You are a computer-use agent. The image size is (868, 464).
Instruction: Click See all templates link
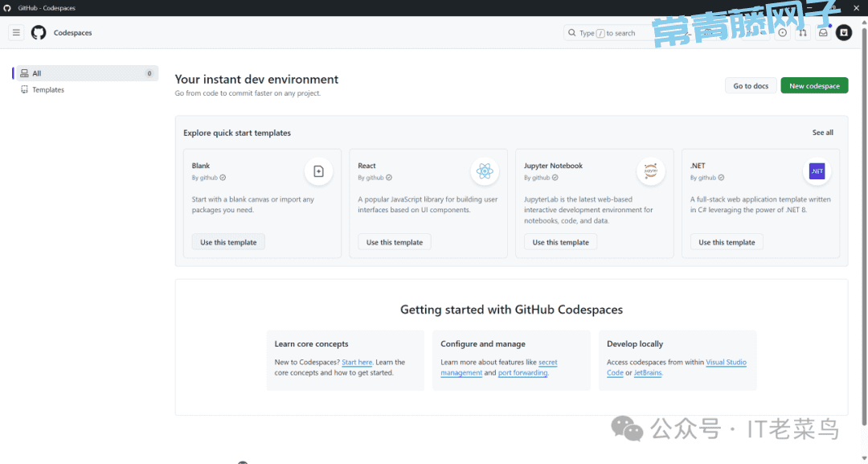(823, 133)
